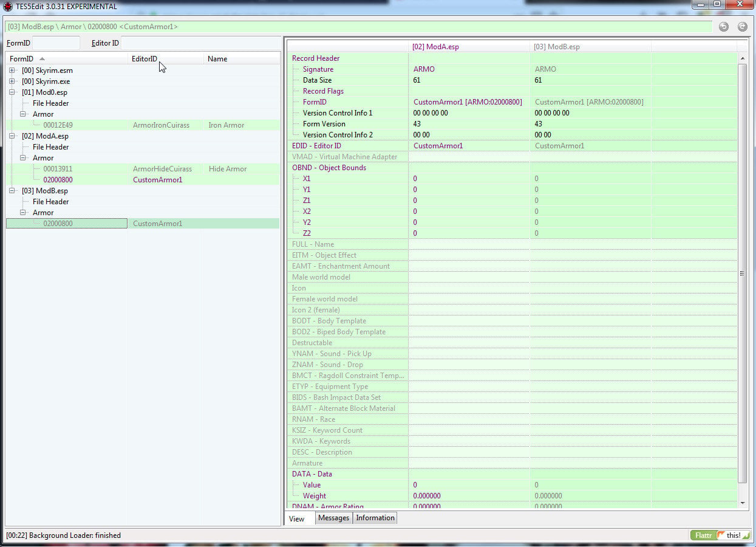Click the Iron Armor name cell

click(226, 125)
